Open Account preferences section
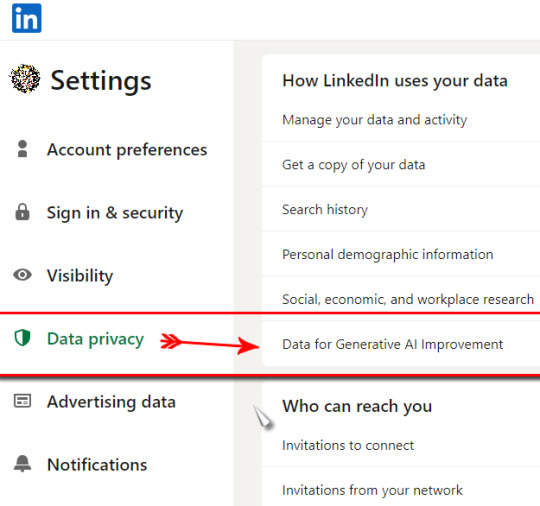The image size is (540, 506). [127, 149]
